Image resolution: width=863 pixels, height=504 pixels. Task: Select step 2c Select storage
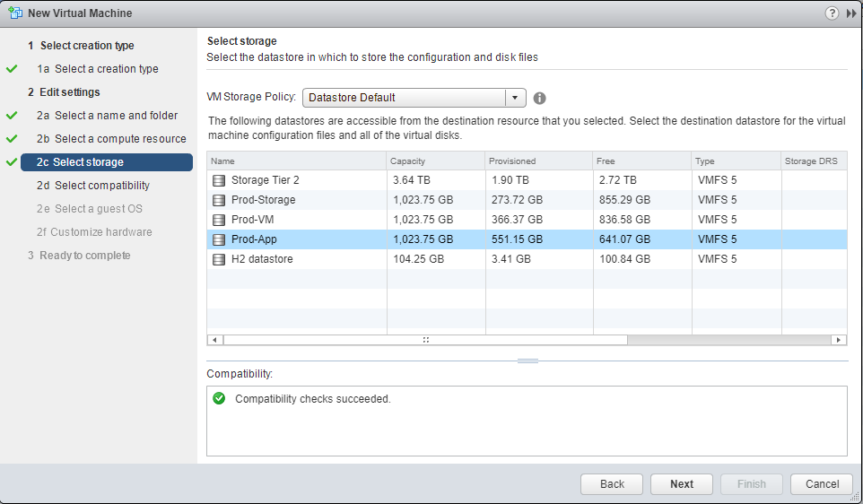pos(107,162)
